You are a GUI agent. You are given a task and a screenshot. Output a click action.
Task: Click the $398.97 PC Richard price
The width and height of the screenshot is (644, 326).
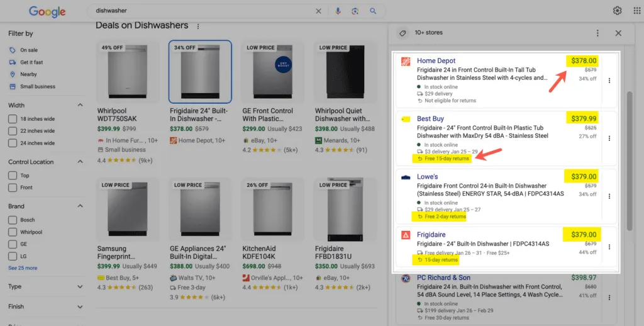pos(584,278)
